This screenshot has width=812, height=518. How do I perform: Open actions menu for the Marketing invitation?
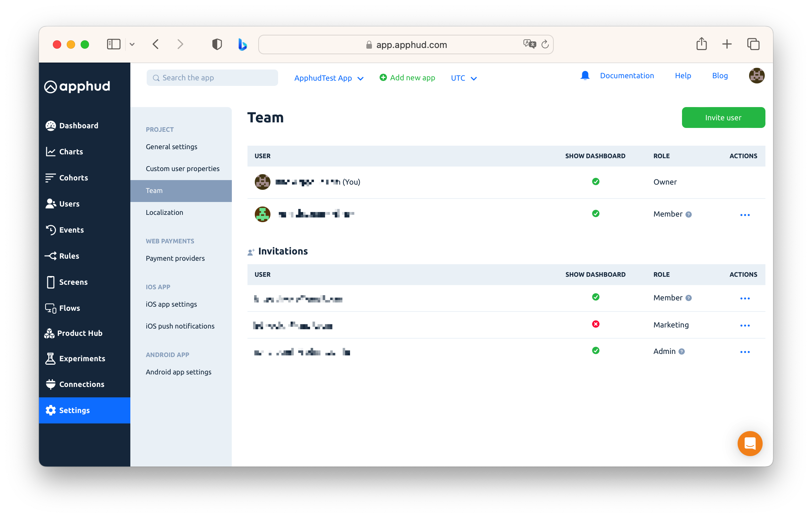(x=745, y=325)
